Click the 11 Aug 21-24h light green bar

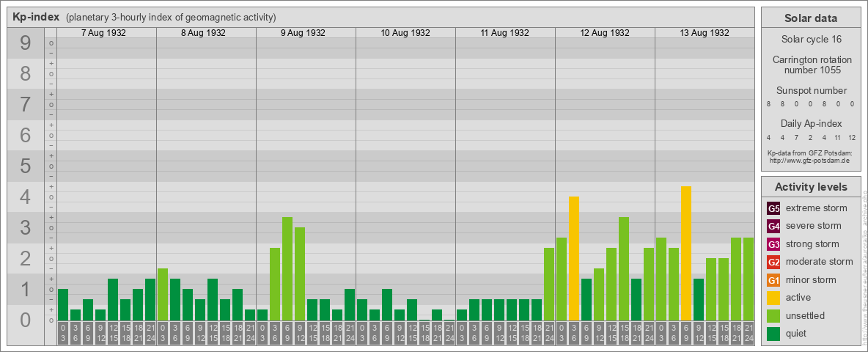[x=548, y=285]
